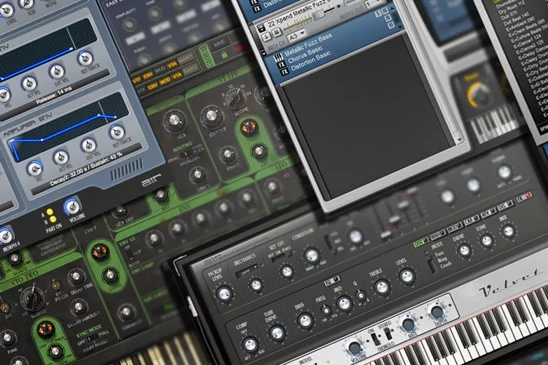
Task: Click the Morph 4 knob on blue synth
Action: point(6,236)
